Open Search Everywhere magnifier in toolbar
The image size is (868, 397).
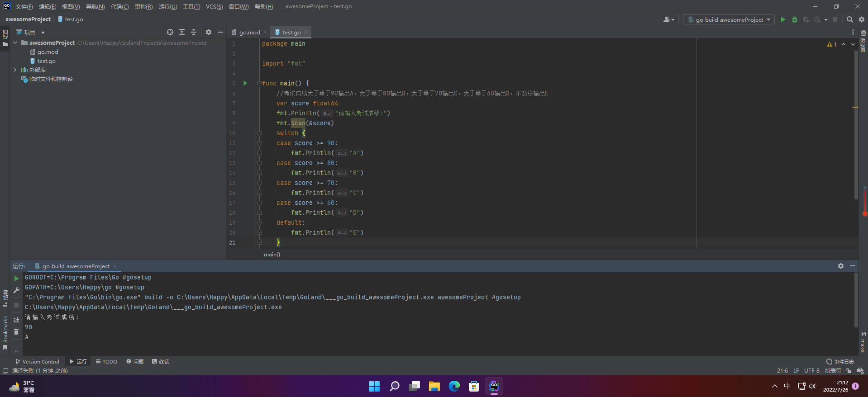(850, 19)
